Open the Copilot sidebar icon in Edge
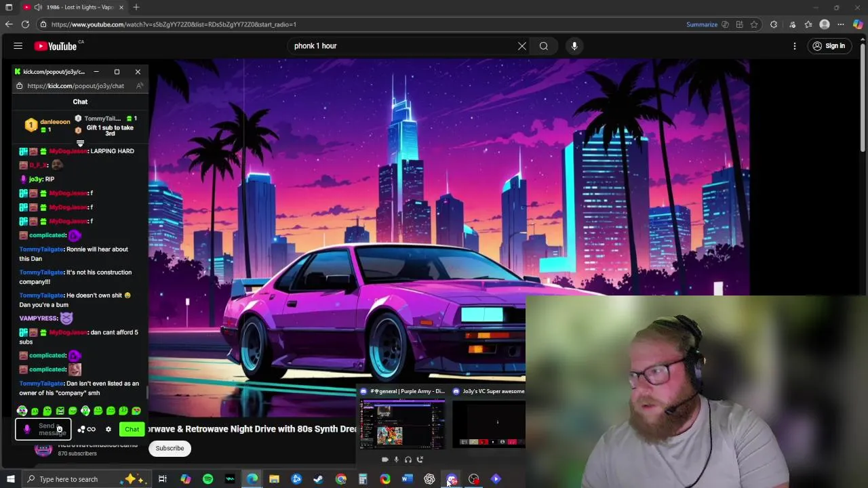This screenshot has height=488, width=868. click(x=858, y=24)
